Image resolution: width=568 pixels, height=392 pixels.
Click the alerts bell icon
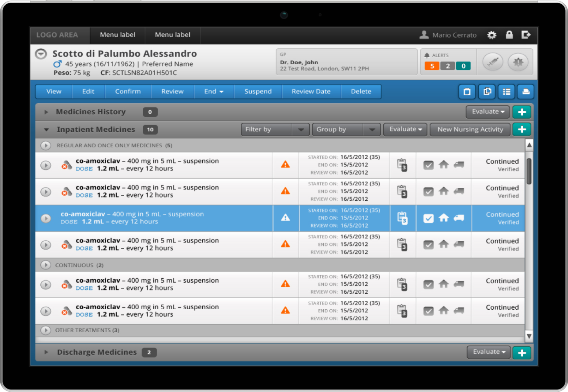pyautogui.click(x=427, y=56)
